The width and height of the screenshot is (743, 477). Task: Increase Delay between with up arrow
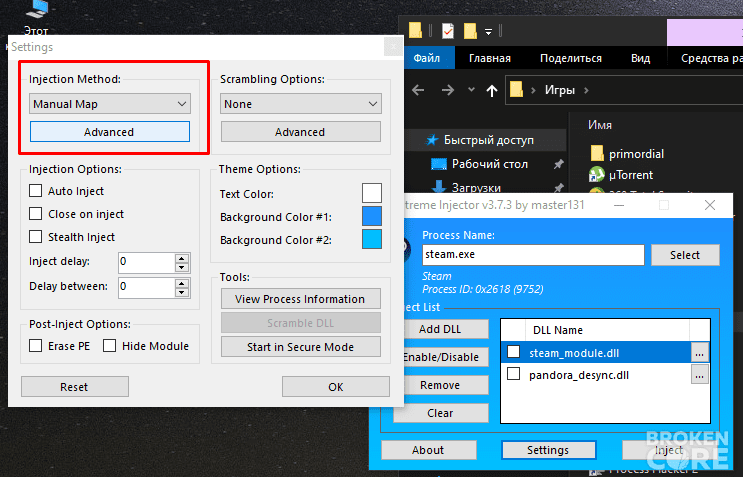click(x=182, y=283)
